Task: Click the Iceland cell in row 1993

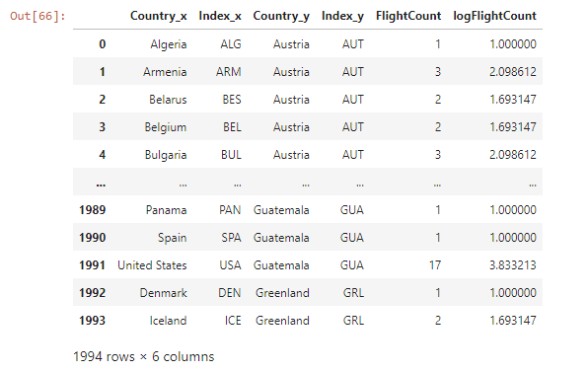Action: pos(168,321)
